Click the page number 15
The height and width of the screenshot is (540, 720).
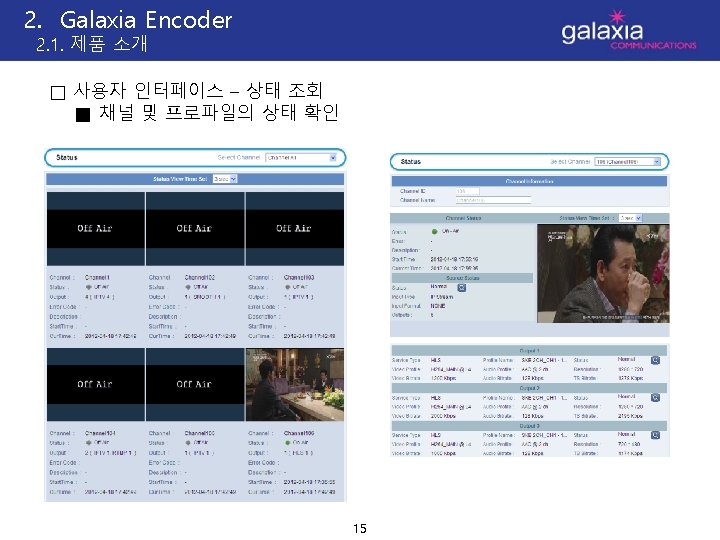point(360,529)
